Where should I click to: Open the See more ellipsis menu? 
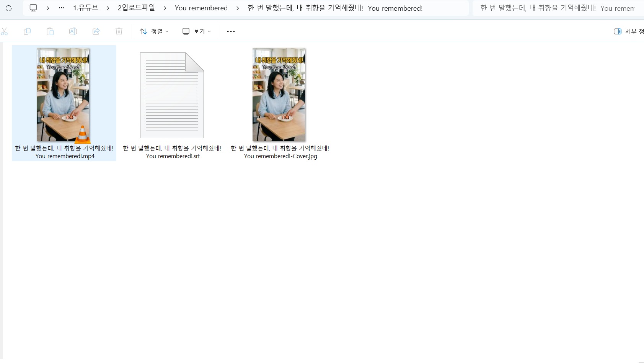(x=231, y=31)
